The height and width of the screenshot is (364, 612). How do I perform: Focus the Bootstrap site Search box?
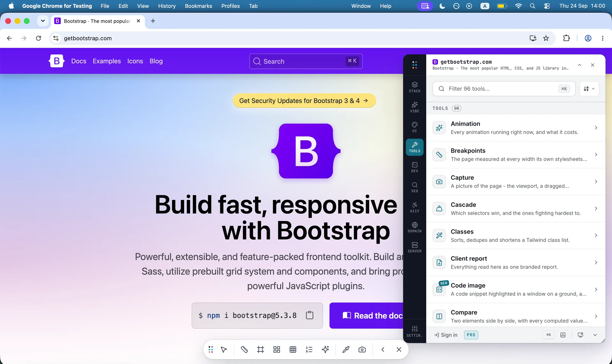pyautogui.click(x=306, y=61)
